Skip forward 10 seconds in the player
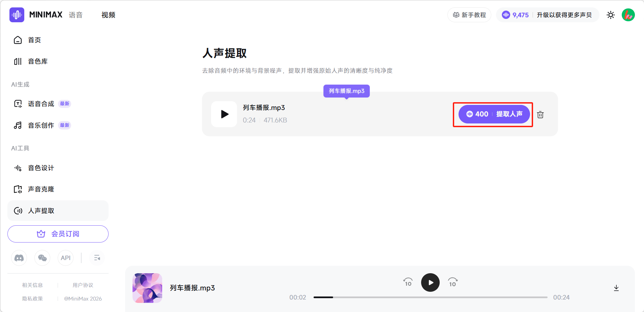 [452, 282]
